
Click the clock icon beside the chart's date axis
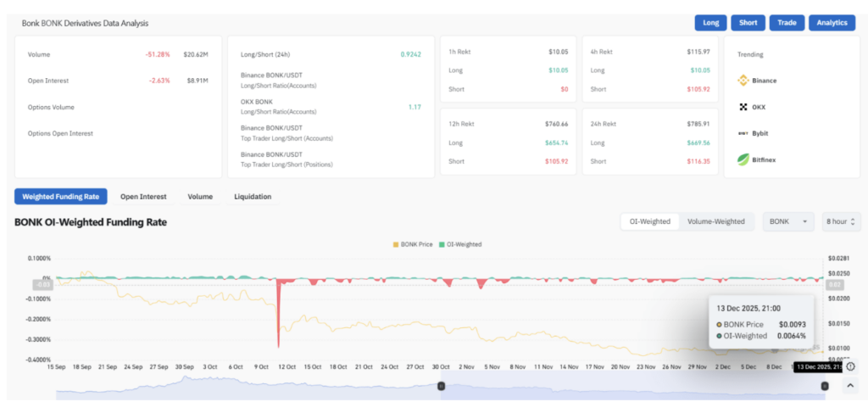[850, 367]
